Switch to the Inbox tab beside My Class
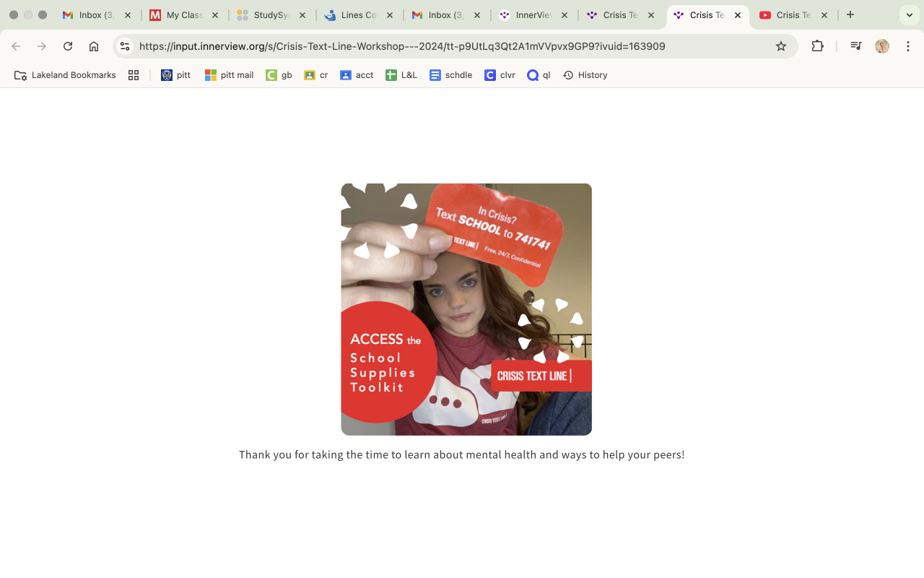This screenshot has width=924, height=578. [x=97, y=15]
